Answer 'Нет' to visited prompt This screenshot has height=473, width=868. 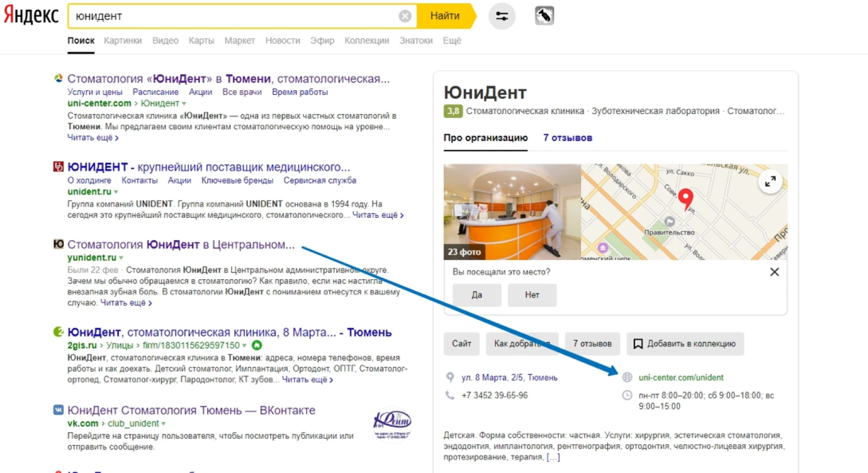pos(532,295)
